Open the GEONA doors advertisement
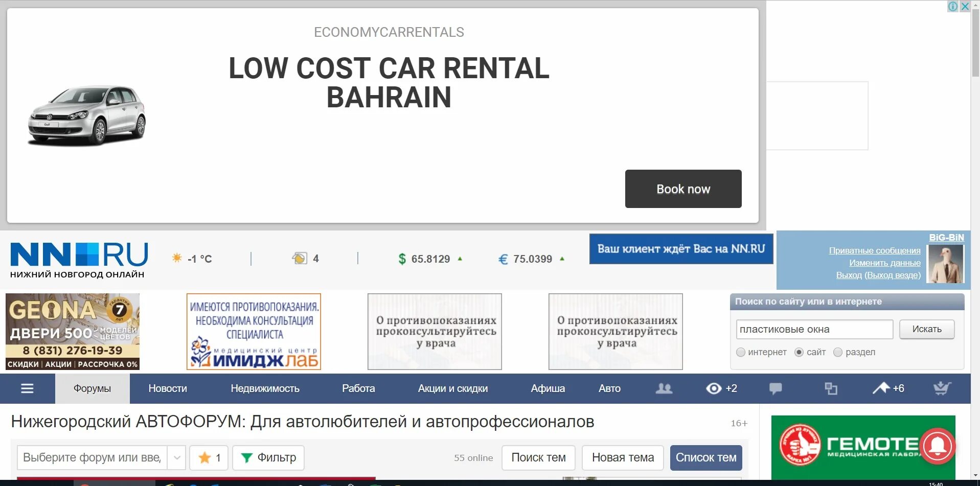 point(73,331)
